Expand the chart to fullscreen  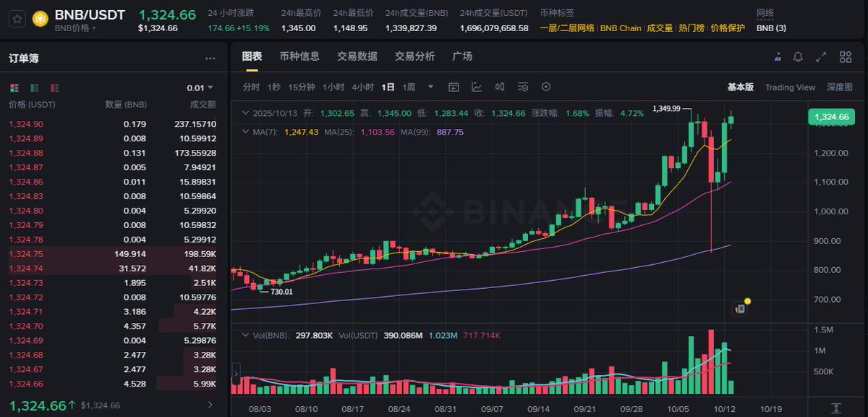tap(821, 57)
